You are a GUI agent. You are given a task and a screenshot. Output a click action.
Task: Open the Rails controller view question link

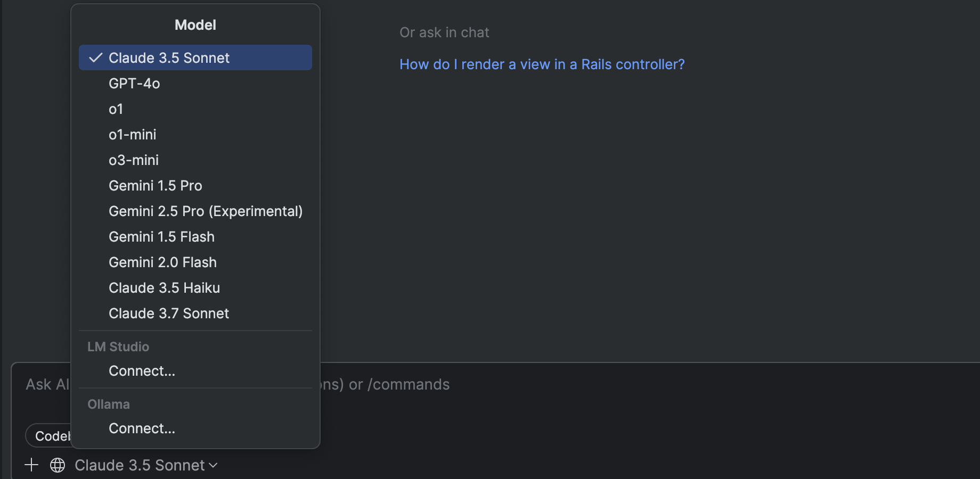(x=542, y=64)
